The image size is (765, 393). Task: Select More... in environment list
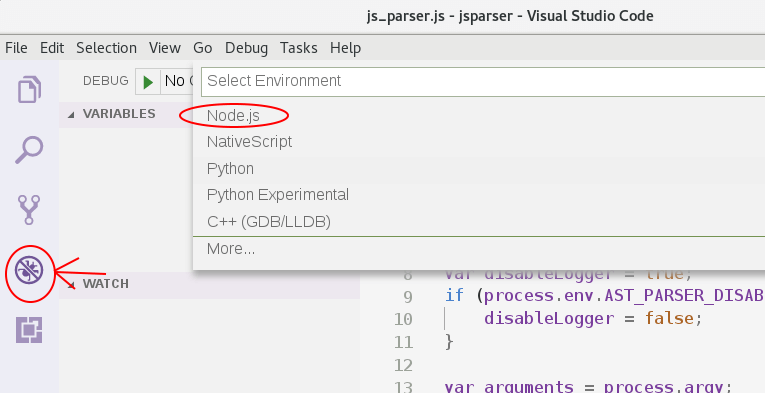coord(479,249)
